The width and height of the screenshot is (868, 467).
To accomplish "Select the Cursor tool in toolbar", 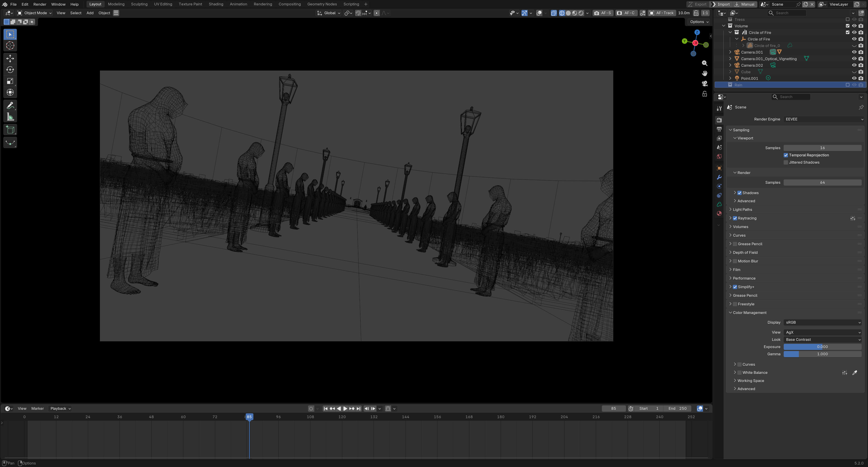I will point(10,46).
